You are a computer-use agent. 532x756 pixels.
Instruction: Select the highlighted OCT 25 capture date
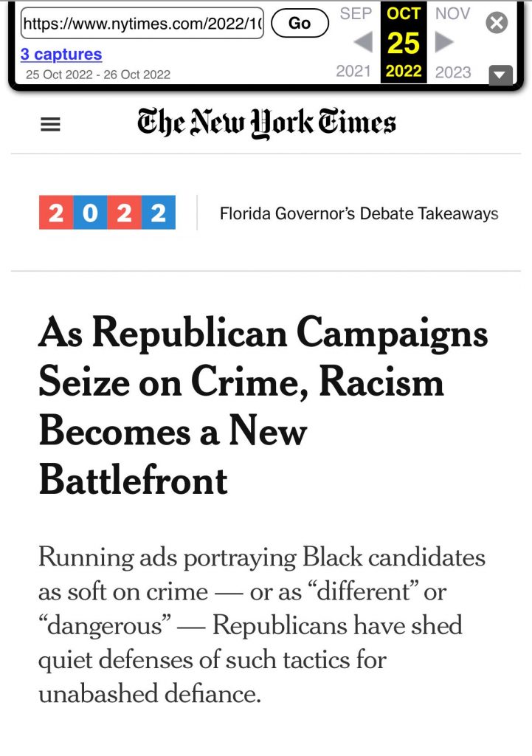[x=402, y=41]
